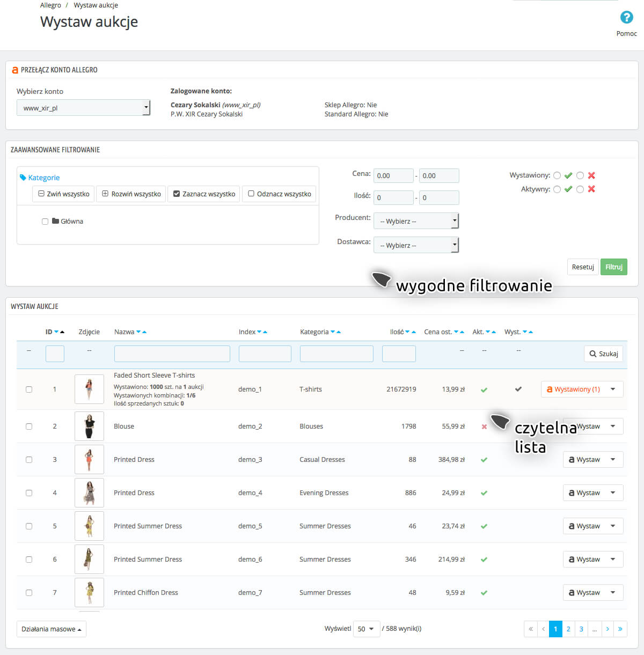Viewport: 644px width, 655px height.
Task: Open the Dostawca dropdown
Action: pyautogui.click(x=416, y=245)
